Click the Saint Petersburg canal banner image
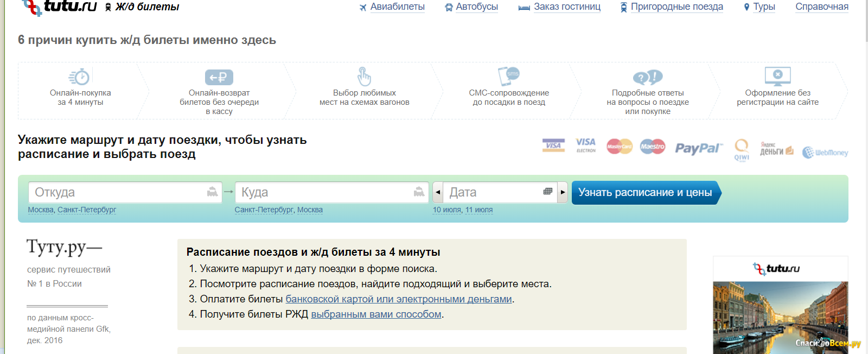 780,318
